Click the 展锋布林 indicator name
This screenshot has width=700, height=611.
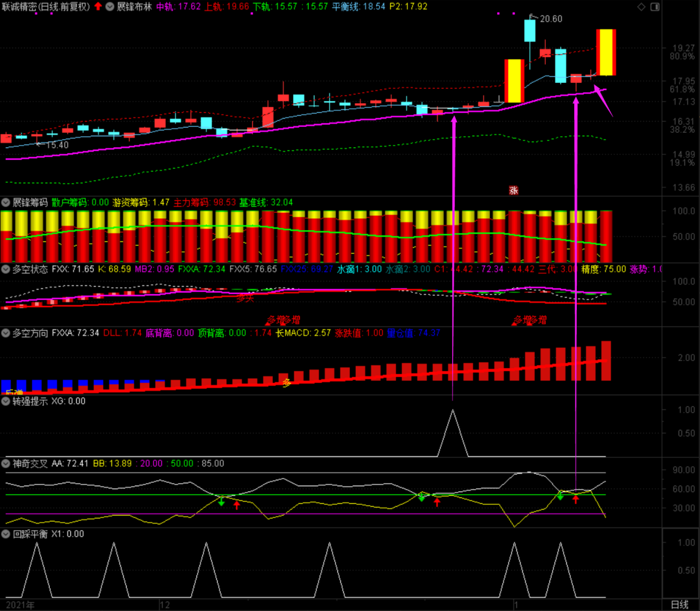tap(134, 6)
